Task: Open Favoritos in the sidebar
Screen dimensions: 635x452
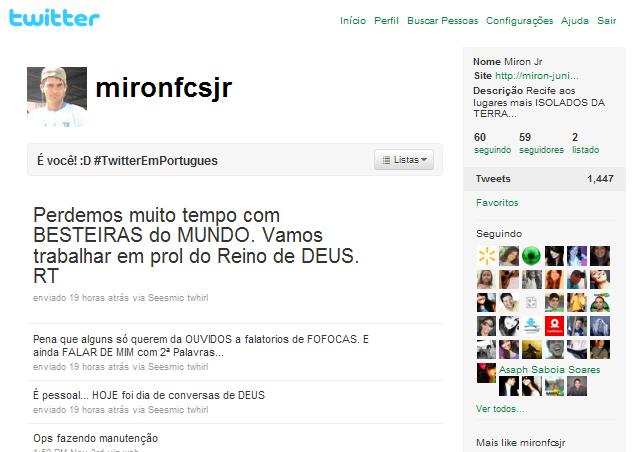Action: pos(497,203)
